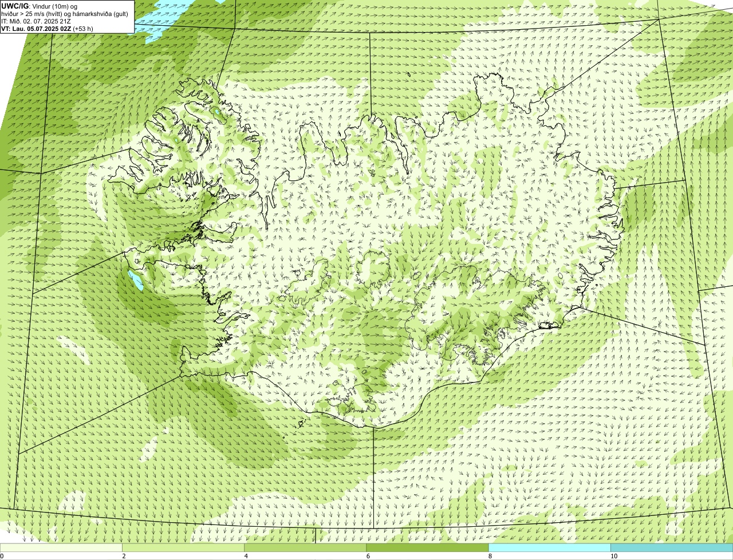Click the colorbar tick label '4'
This screenshot has width=733, height=560.
[x=246, y=556]
